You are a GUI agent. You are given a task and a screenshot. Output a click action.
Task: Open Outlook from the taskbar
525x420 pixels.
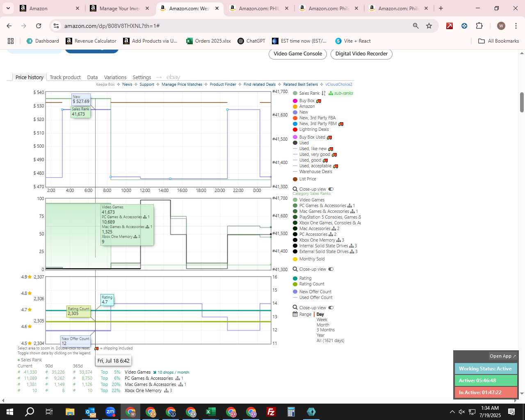(x=90, y=412)
